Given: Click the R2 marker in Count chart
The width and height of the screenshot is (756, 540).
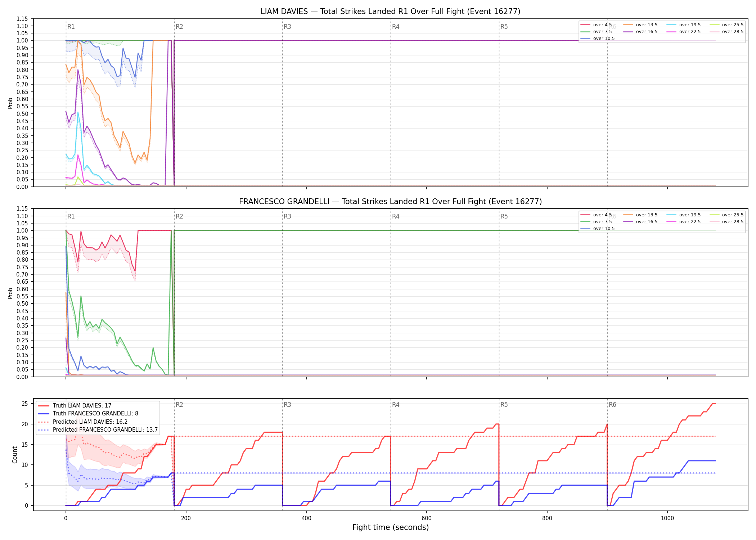Looking at the screenshot, I should (179, 405).
